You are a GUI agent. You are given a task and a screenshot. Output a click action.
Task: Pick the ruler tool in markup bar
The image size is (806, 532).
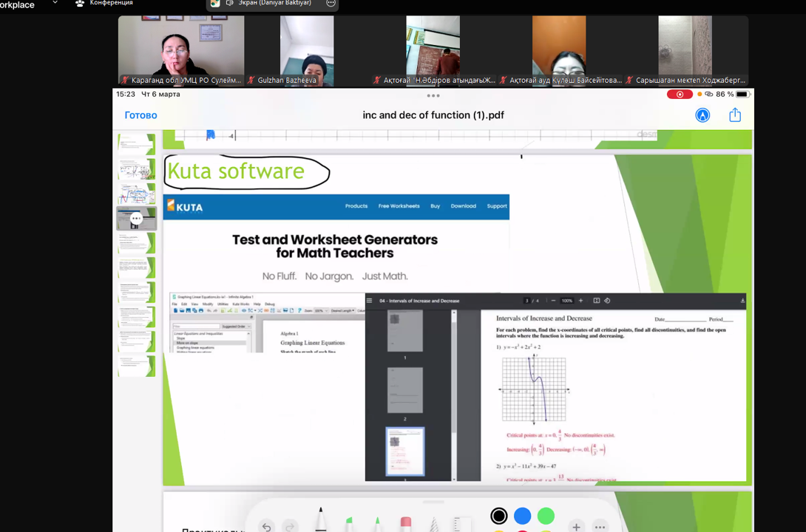point(462,524)
